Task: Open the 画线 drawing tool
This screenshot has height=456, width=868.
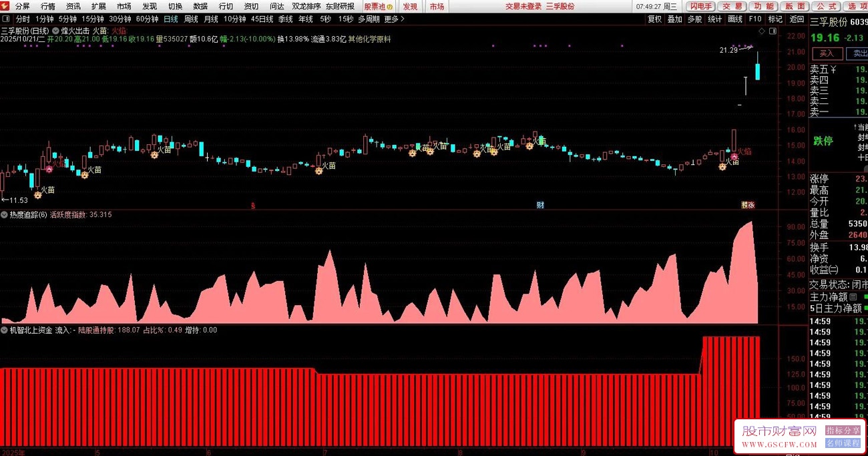Action: click(734, 19)
